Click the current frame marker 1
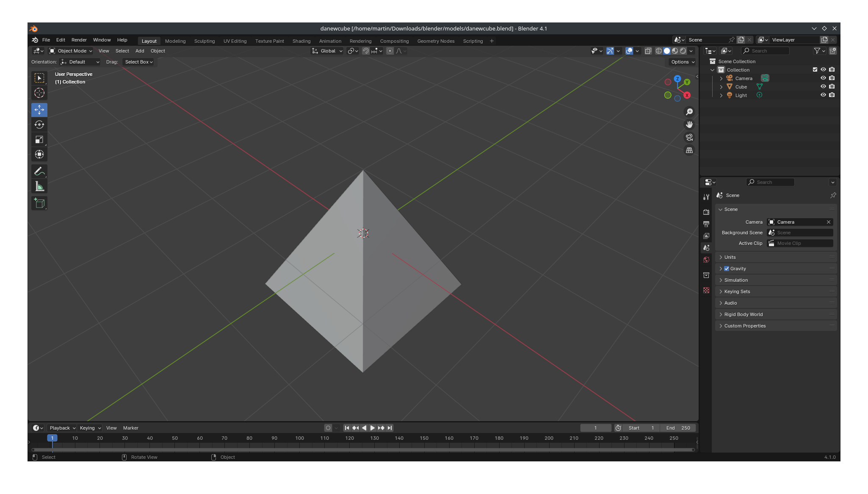This screenshot has height=494, width=868. 52,438
